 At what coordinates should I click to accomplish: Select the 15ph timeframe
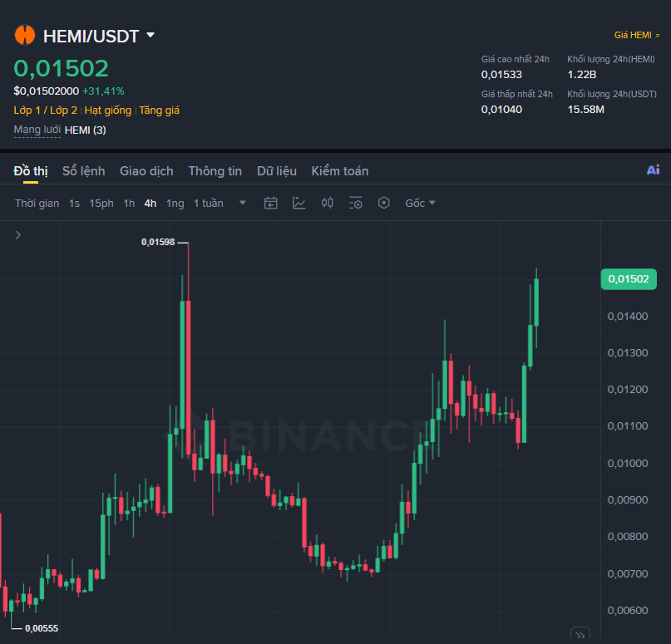pos(101,204)
